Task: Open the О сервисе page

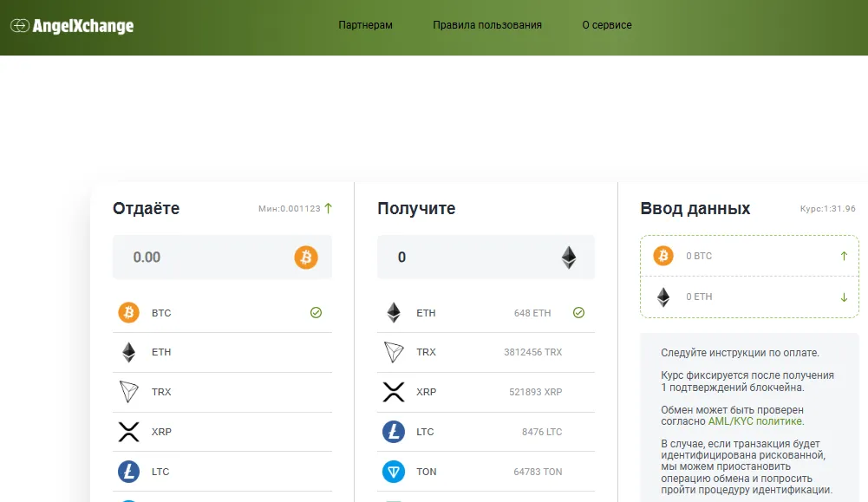Action: click(607, 25)
